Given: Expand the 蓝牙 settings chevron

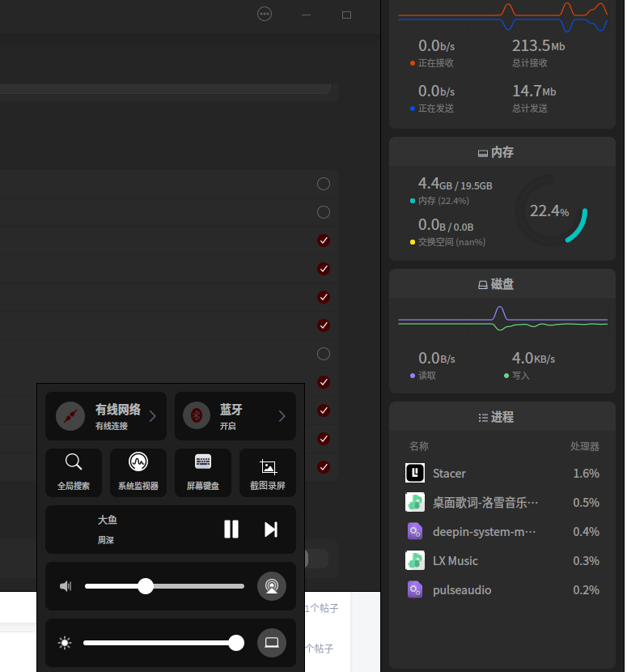Looking at the screenshot, I should 282,416.
